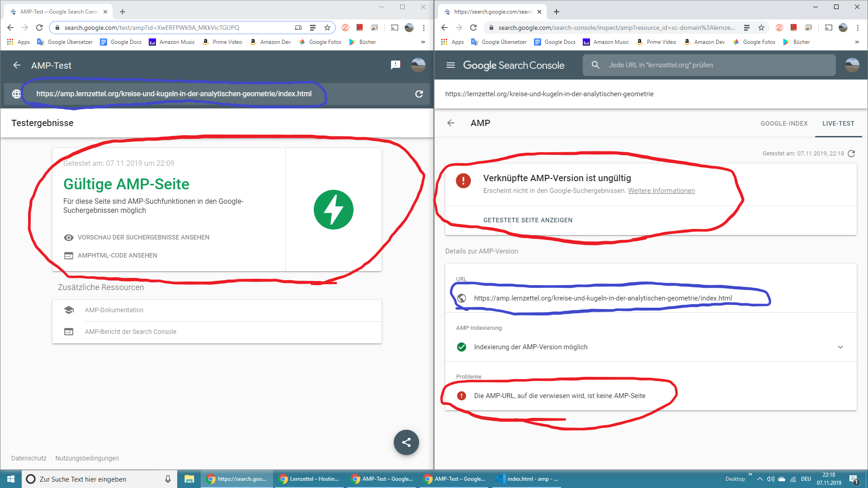Expand the bookmarks overflow chevron in left browser
Screen dimensions: 868x488
coord(423,42)
